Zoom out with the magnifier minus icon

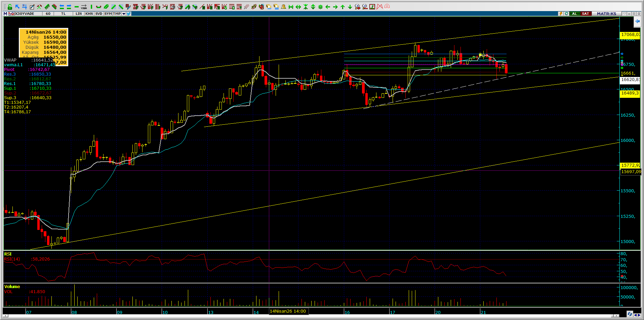point(365,7)
